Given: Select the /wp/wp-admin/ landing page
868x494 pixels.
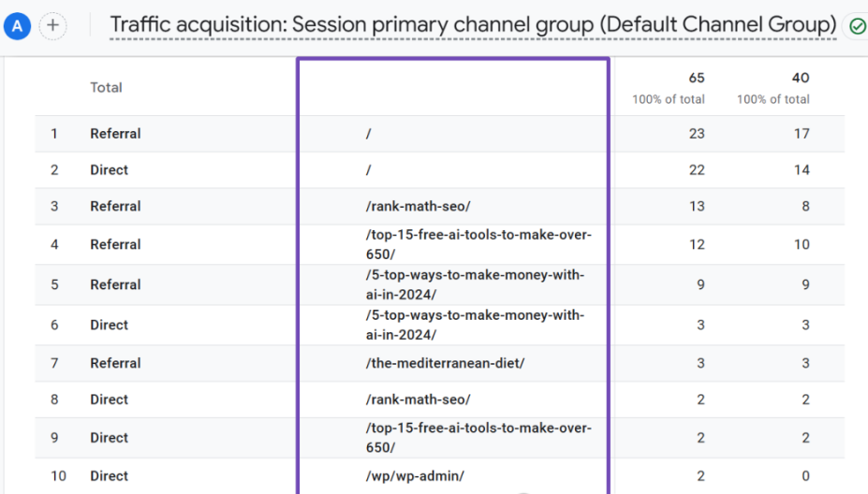Looking at the screenshot, I should 415,476.
